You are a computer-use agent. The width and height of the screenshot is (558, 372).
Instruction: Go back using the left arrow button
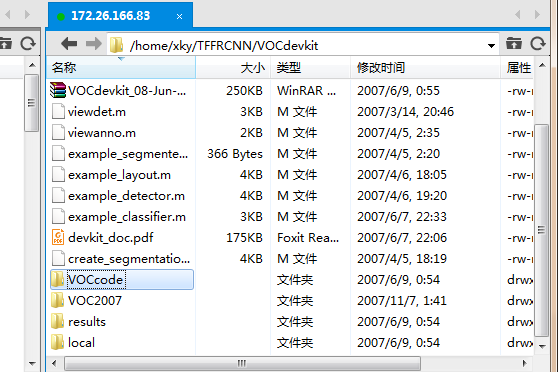(69, 44)
